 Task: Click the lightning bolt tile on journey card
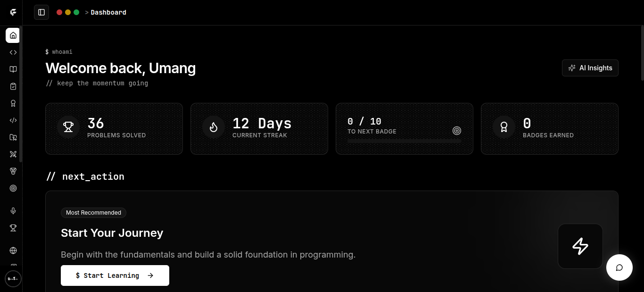point(580,246)
